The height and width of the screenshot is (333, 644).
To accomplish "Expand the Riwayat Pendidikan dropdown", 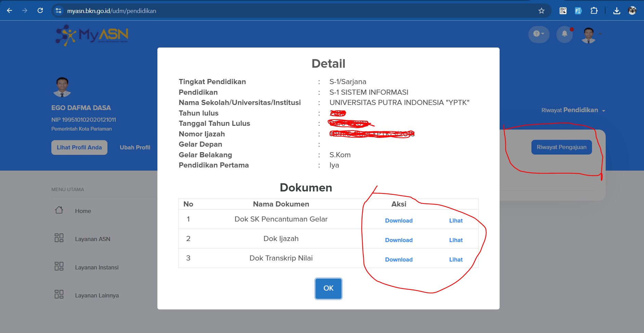I will (573, 110).
